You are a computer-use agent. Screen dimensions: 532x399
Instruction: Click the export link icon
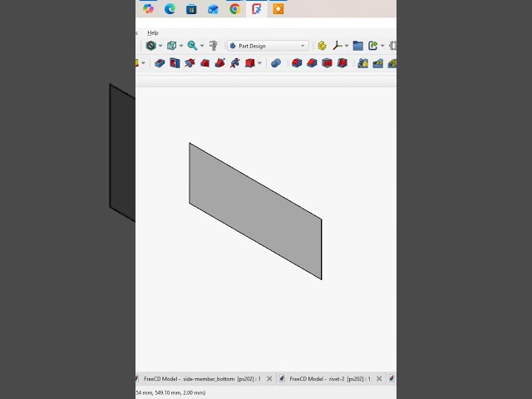click(373, 46)
